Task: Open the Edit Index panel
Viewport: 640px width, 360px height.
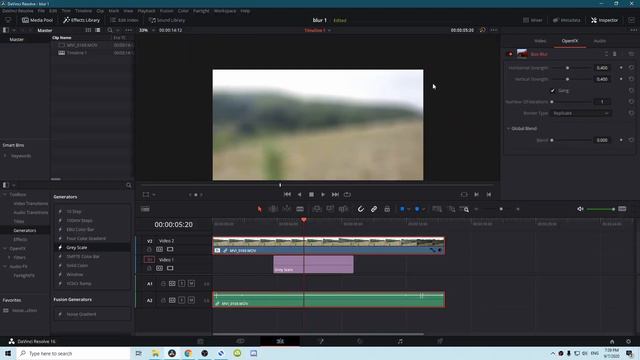Action: 124,20
